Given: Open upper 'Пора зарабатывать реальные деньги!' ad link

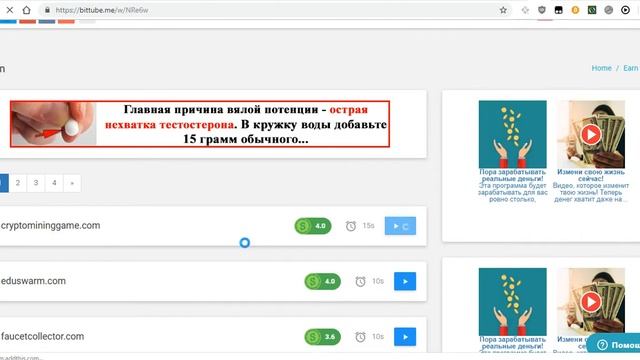Looking at the screenshot, I should click(x=513, y=176).
